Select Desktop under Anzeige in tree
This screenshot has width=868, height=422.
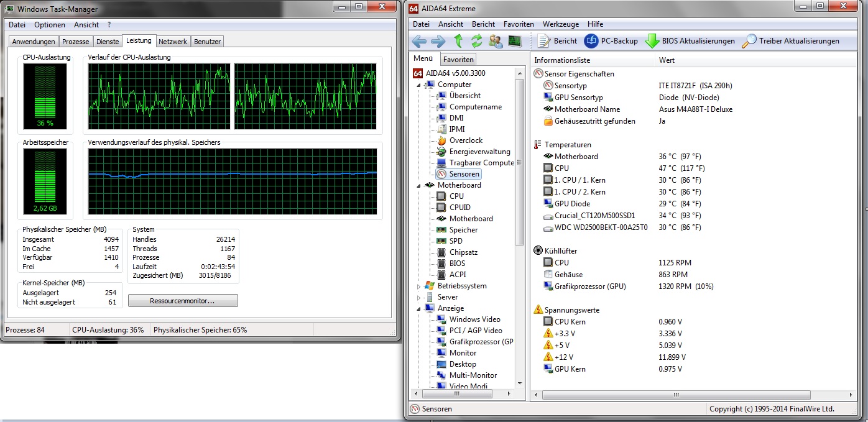[x=463, y=364]
